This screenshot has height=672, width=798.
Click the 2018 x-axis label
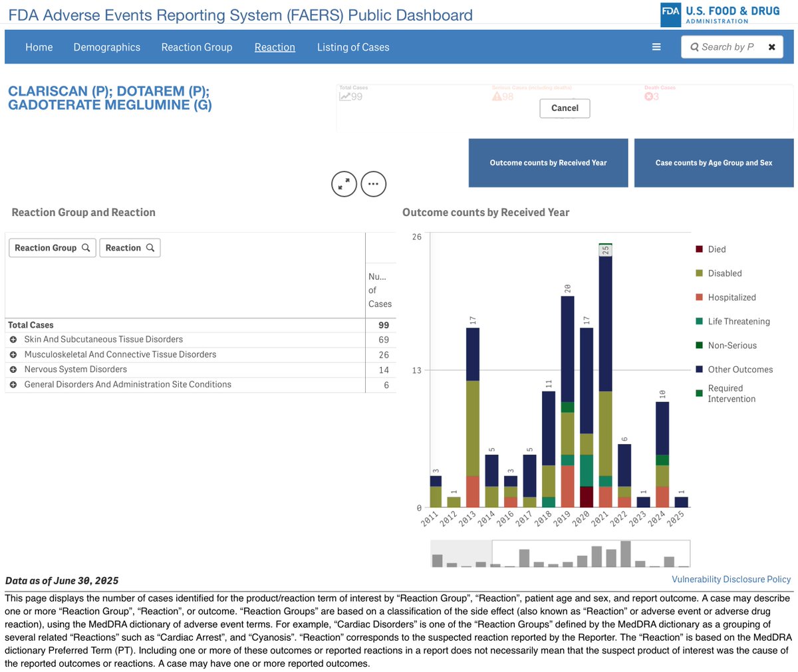pyautogui.click(x=543, y=518)
